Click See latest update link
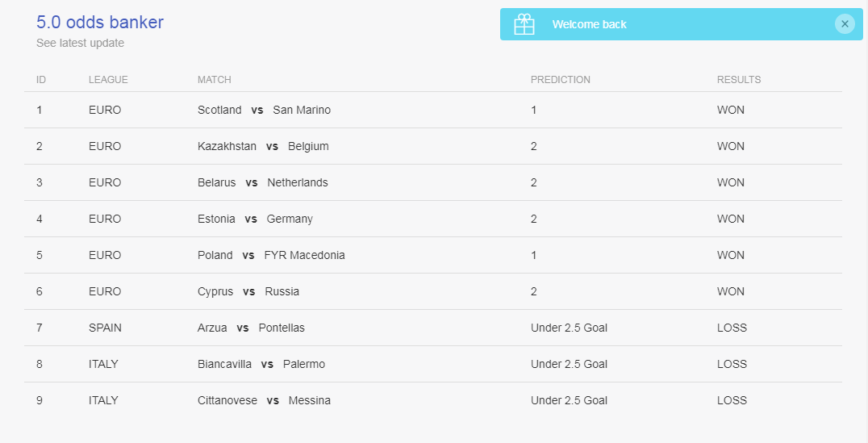The width and height of the screenshot is (868, 443). click(81, 44)
